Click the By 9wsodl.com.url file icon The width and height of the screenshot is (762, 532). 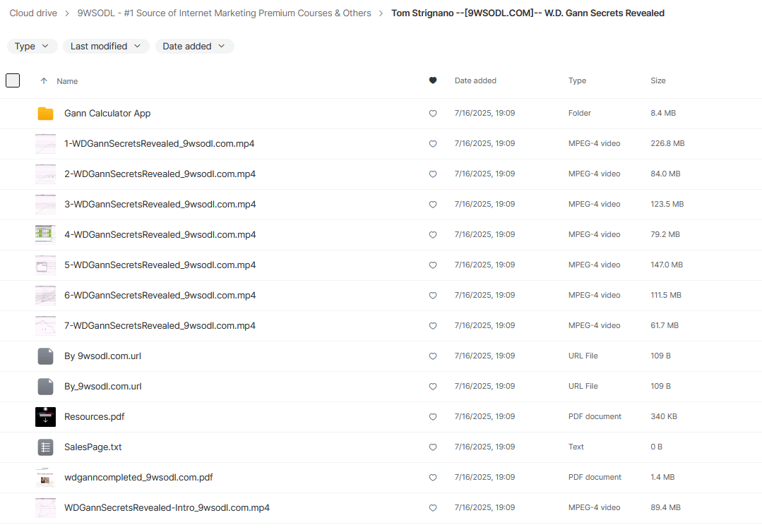click(45, 356)
